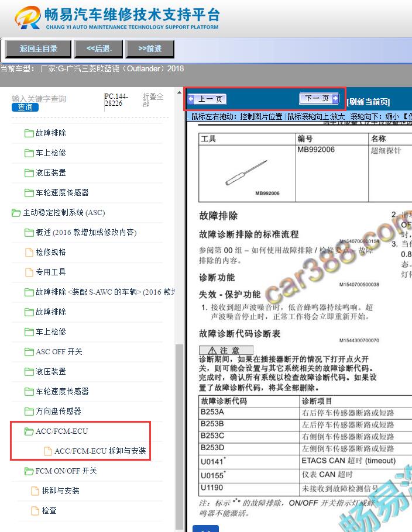Click ETACS CAN 超时 (timeout) cell
The height and width of the screenshot is (532, 412).
point(349,461)
